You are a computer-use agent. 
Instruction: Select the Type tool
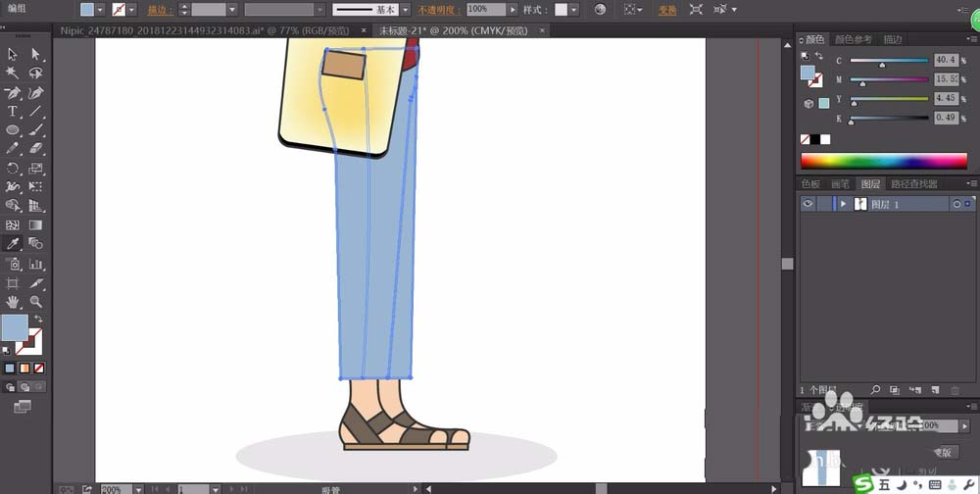12,112
